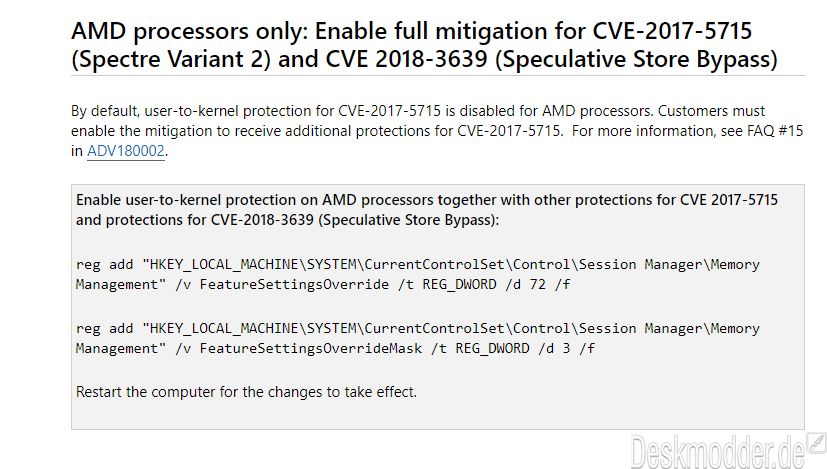Click the 'Restart the computer' note

coord(246,392)
